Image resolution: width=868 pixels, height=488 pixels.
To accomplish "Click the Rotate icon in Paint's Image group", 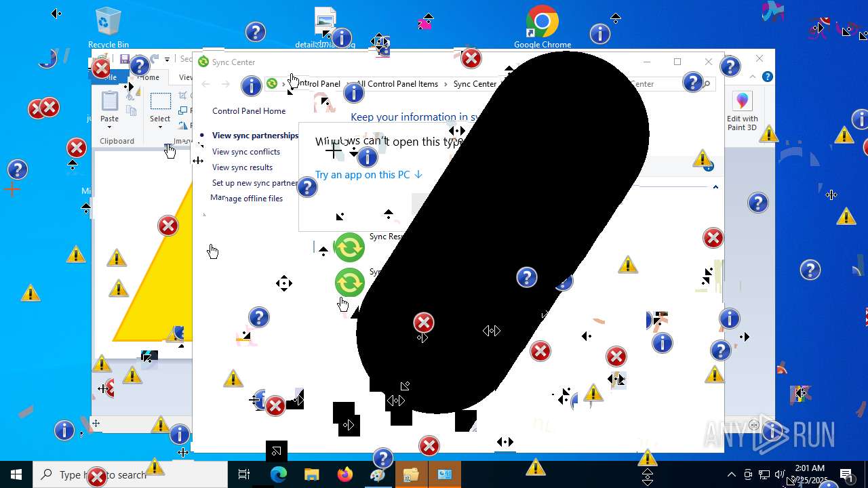I will [184, 125].
